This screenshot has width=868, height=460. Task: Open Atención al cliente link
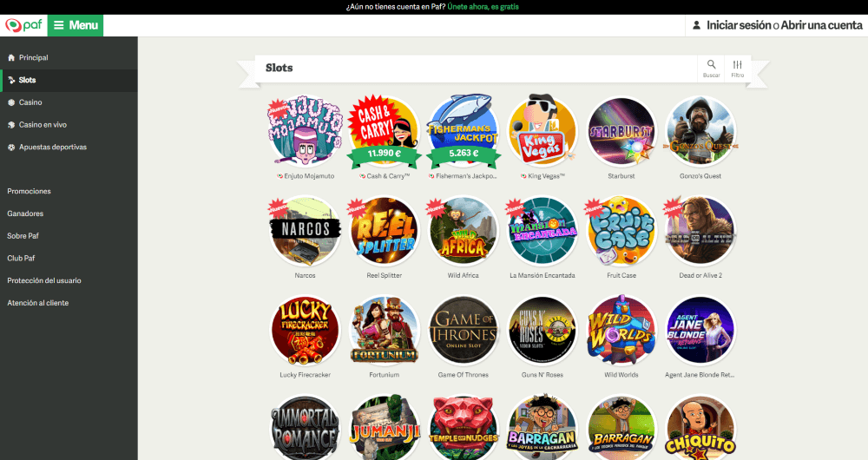coord(37,303)
